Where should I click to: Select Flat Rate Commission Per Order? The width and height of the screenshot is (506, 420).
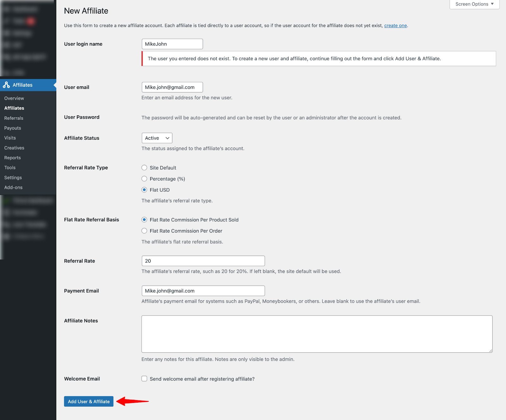coord(144,231)
